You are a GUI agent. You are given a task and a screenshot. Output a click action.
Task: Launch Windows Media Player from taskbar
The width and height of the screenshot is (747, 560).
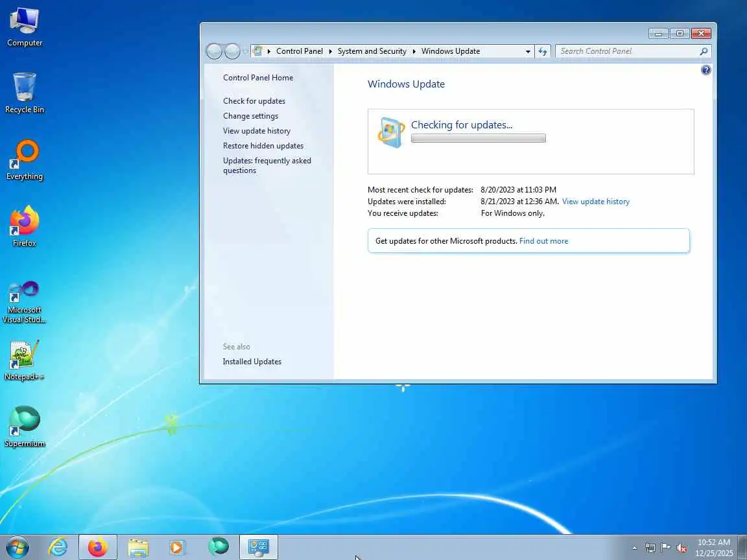tap(176, 547)
